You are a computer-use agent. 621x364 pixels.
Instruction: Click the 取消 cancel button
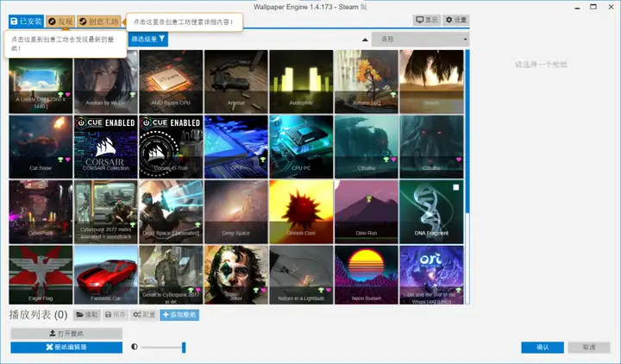pos(589,348)
